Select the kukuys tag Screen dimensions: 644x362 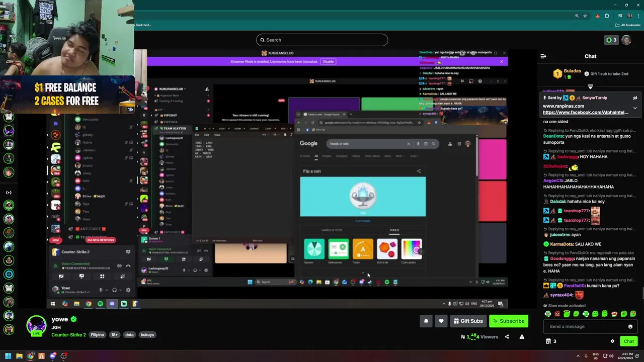(x=147, y=335)
